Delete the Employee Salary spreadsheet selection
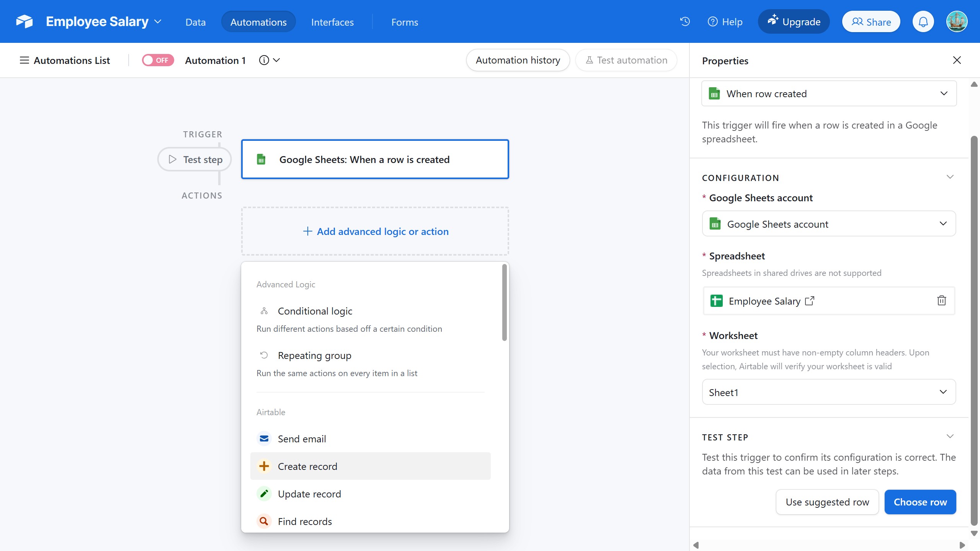 coord(941,301)
